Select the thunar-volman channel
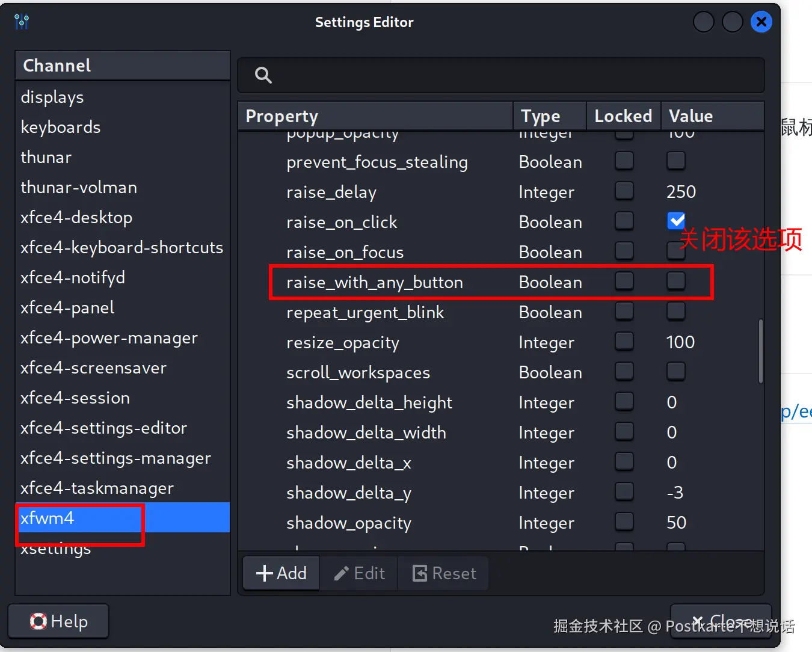Viewport: 812px width, 652px height. point(79,188)
